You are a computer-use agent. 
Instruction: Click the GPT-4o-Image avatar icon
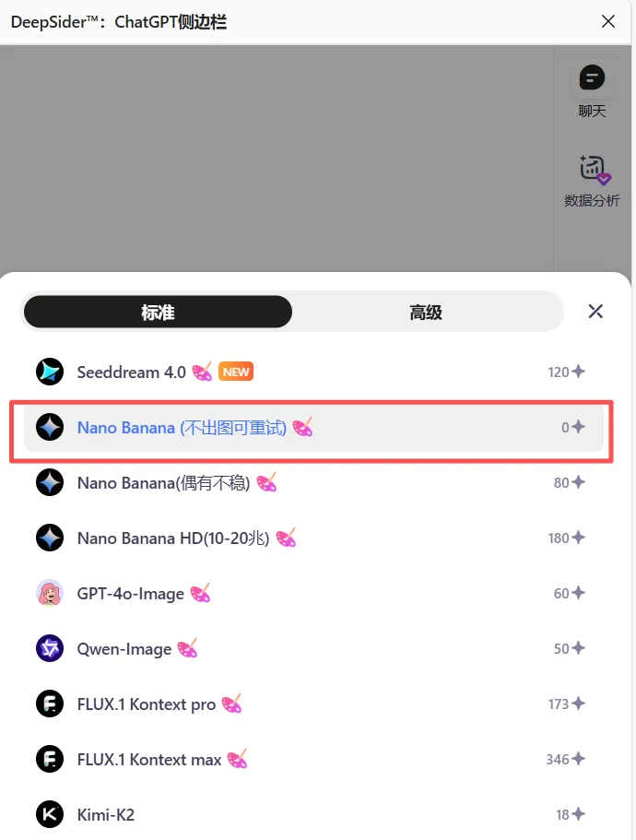coord(50,593)
